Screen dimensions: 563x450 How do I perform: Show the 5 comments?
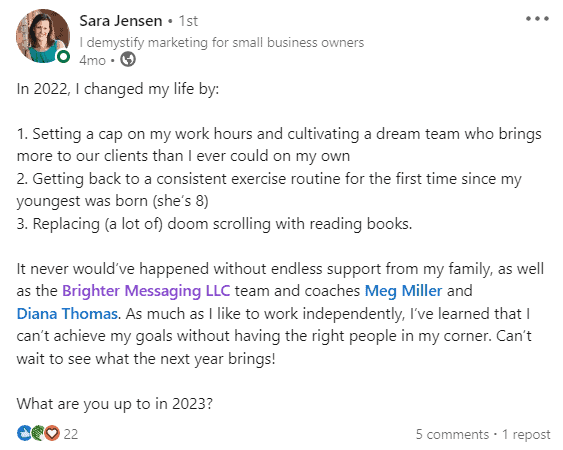coord(452,434)
